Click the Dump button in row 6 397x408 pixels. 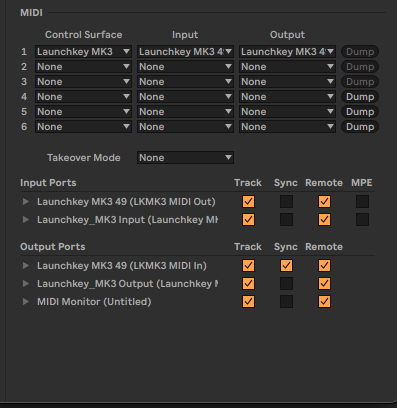(360, 127)
